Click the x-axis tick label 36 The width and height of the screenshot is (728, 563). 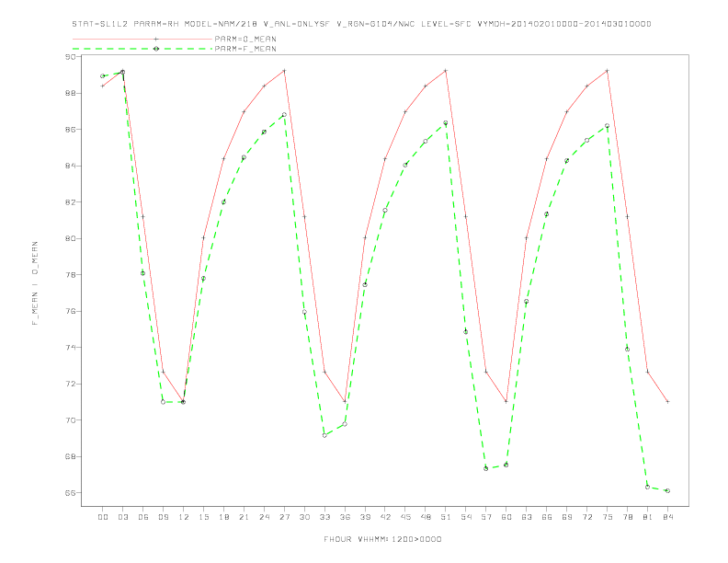(345, 517)
